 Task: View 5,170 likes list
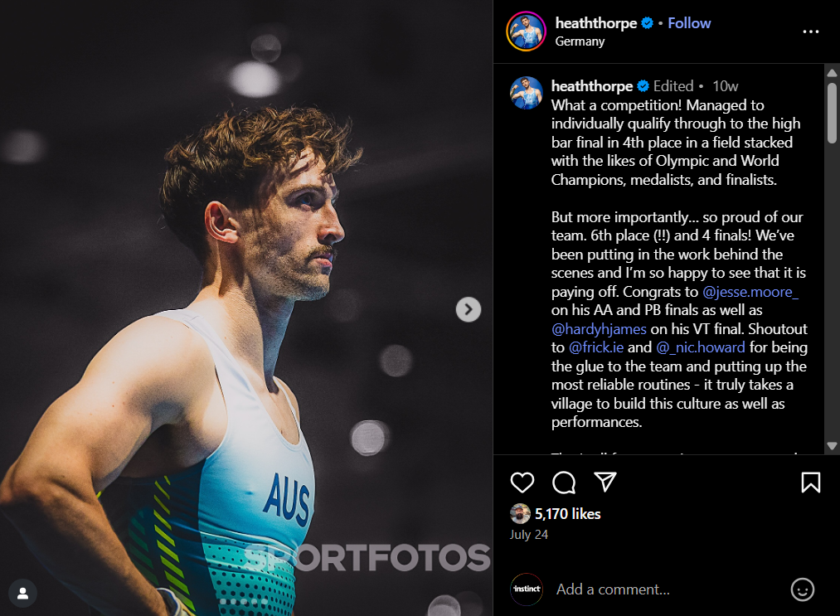tap(567, 514)
